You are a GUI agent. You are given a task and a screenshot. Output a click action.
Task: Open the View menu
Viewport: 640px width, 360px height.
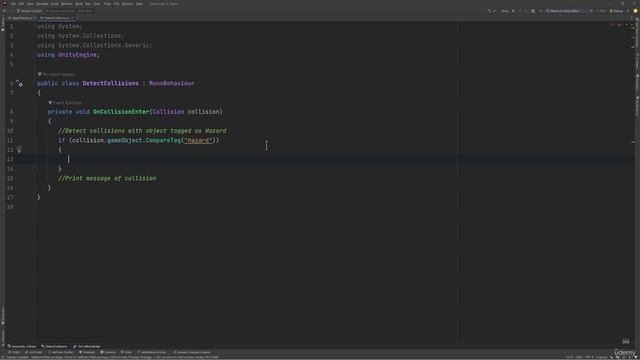point(30,4)
